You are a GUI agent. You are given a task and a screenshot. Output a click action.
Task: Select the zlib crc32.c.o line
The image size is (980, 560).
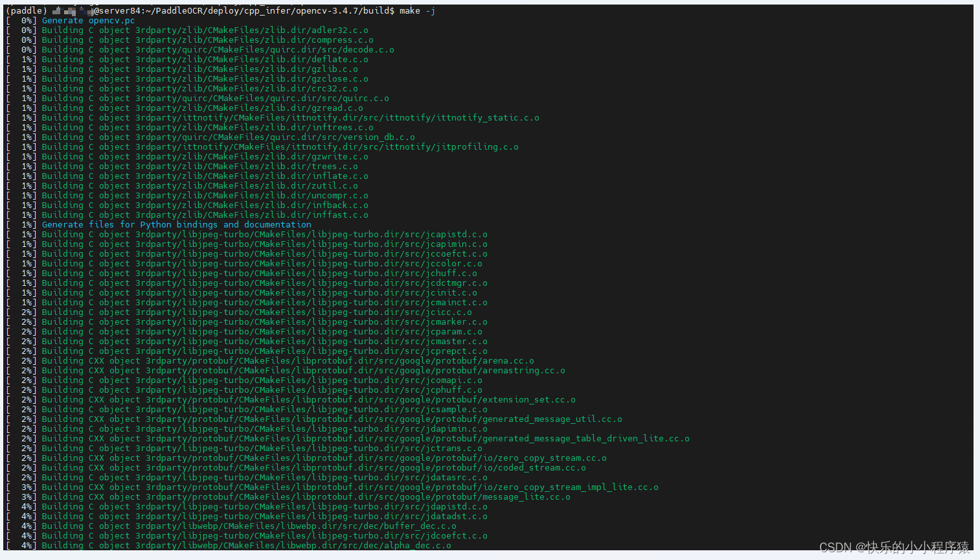pyautogui.click(x=182, y=88)
